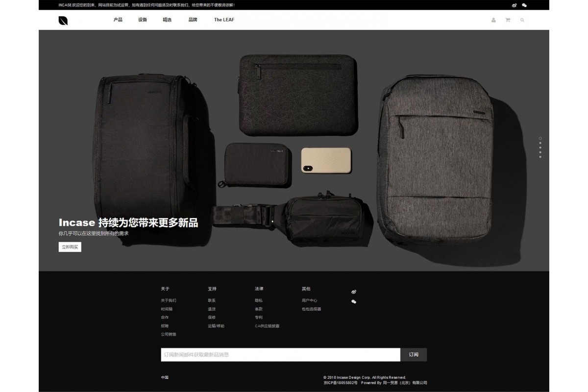Open the 时间轴 footer link

pos(167,309)
